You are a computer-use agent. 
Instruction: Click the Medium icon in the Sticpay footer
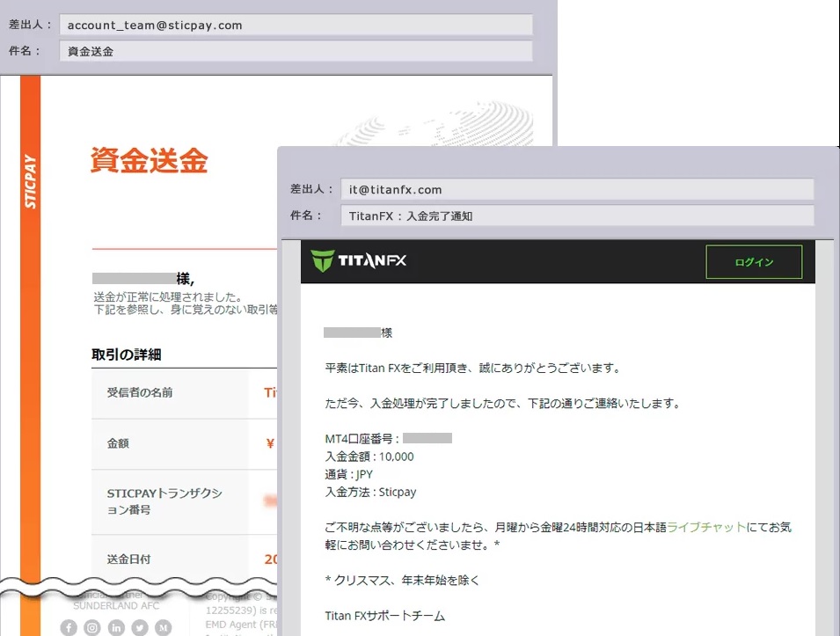tap(164, 627)
